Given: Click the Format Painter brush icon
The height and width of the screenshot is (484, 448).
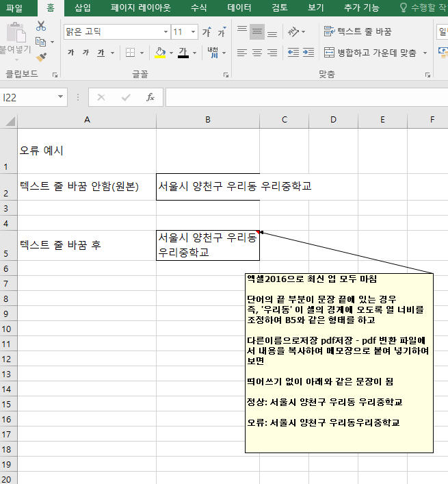Looking at the screenshot, I should coord(41,57).
